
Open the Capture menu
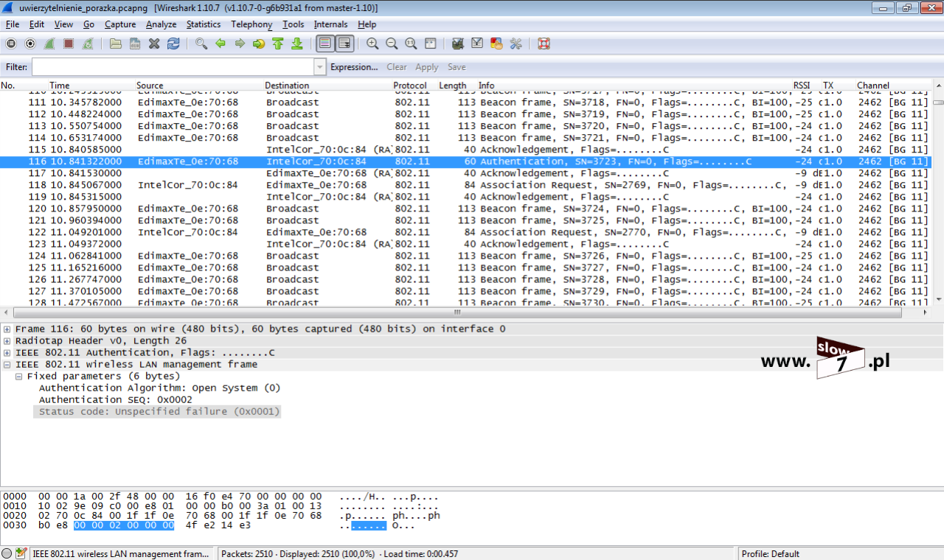pos(120,24)
